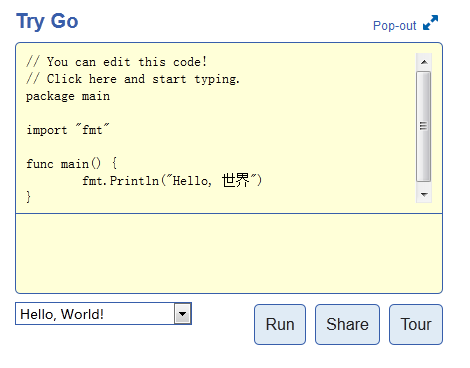Screen dimensions: 470x368
Task: Click the func main() line
Action: [x=72, y=164]
